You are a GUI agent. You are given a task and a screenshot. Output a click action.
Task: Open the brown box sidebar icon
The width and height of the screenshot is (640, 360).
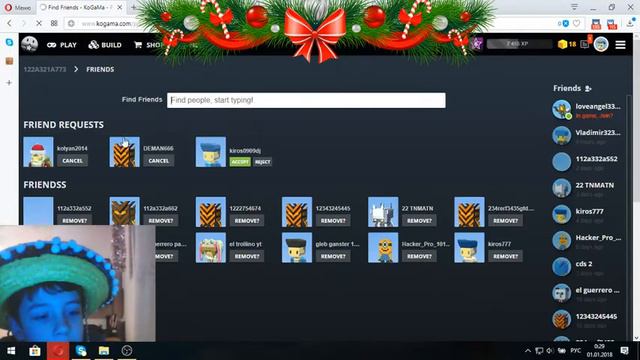(x=9, y=61)
